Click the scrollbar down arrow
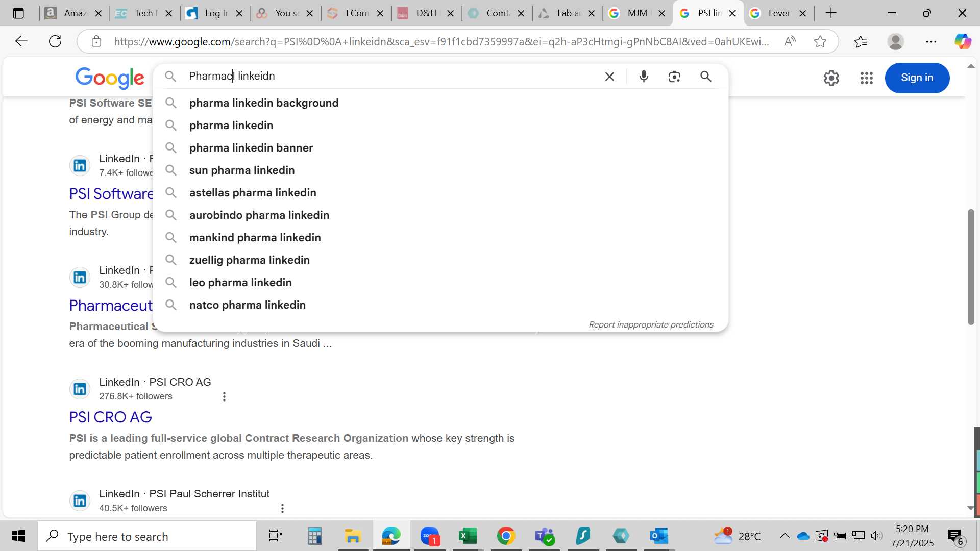 click(x=970, y=508)
